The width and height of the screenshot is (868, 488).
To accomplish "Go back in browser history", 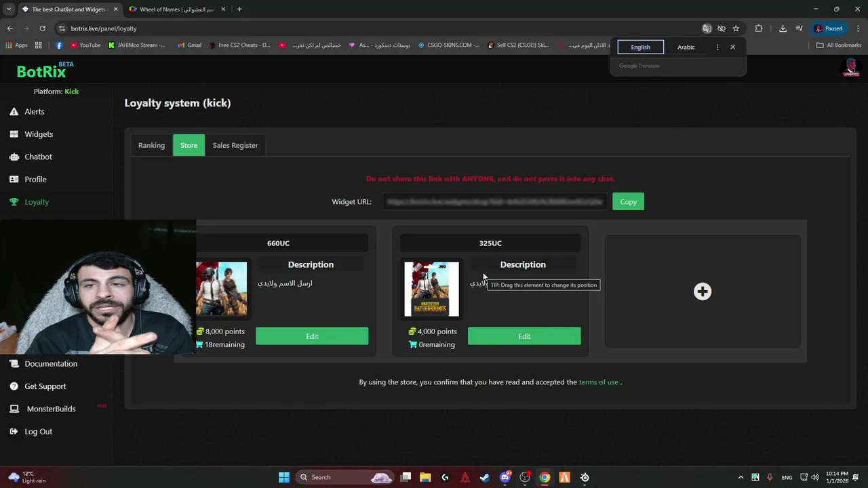I will click(x=9, y=28).
